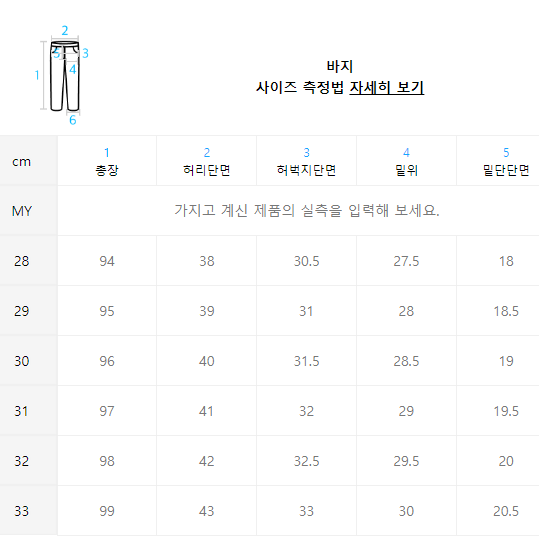The image size is (539, 539).
Task: Choose the size 31 row label
Action: [x=22, y=411]
